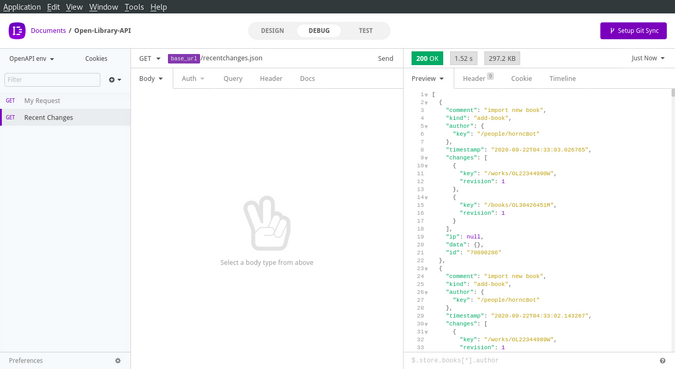The image size is (675, 369).
Task: Open the request Header tab
Action: [271, 78]
